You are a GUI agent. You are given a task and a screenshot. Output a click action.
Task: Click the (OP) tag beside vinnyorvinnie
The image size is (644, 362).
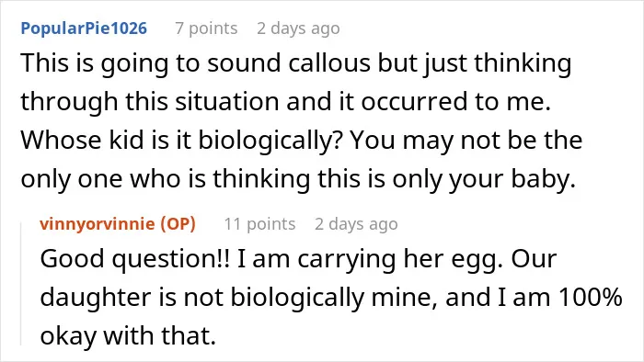click(178, 224)
